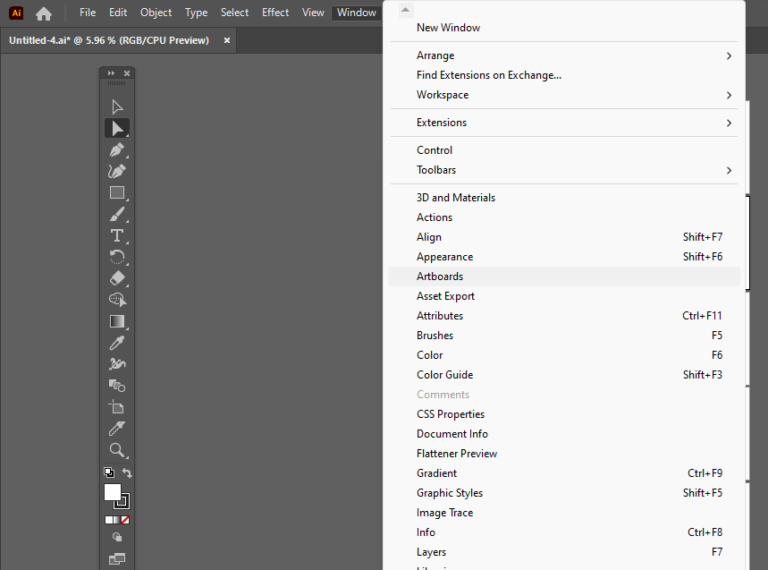Toggle the Align panel
The width and height of the screenshot is (768, 570).
[564, 237]
